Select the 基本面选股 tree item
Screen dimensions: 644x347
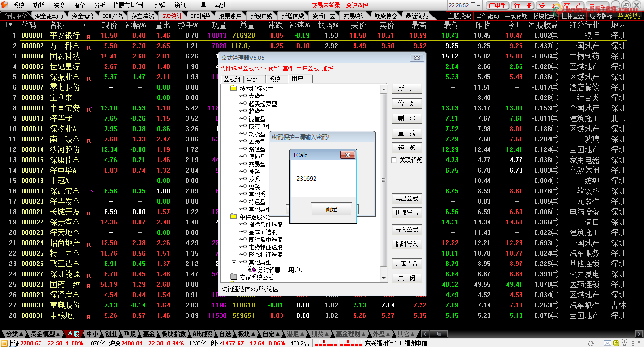(x=263, y=232)
